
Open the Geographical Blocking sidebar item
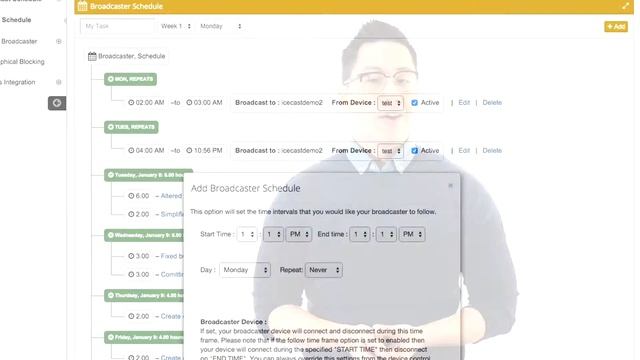tap(22, 62)
